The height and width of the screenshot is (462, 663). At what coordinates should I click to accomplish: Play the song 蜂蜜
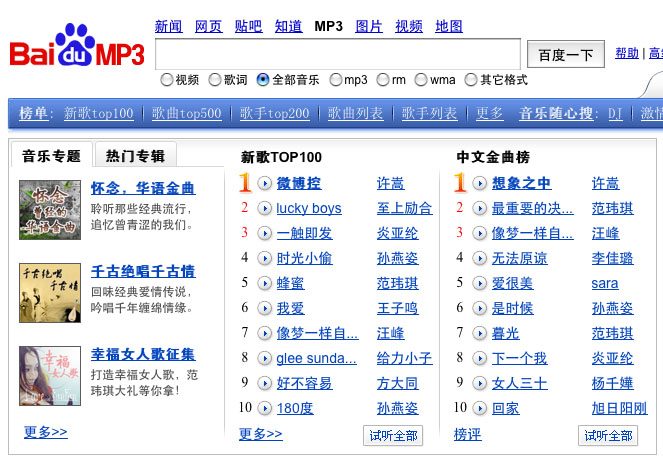pyautogui.click(x=265, y=283)
